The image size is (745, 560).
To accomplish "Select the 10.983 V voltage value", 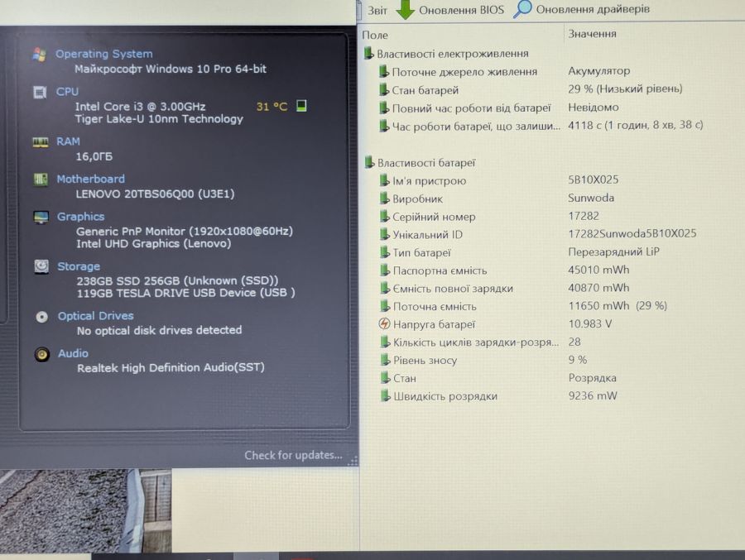I will [590, 324].
